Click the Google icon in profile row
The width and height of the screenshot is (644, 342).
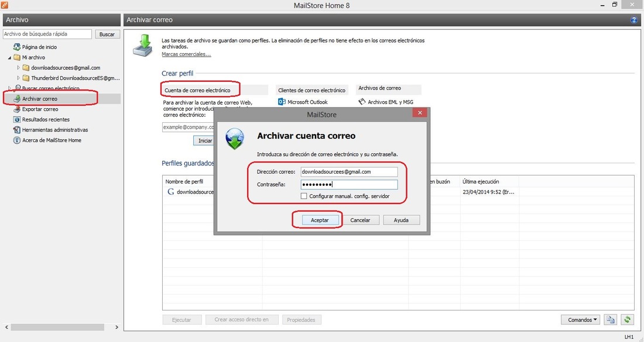click(x=171, y=192)
